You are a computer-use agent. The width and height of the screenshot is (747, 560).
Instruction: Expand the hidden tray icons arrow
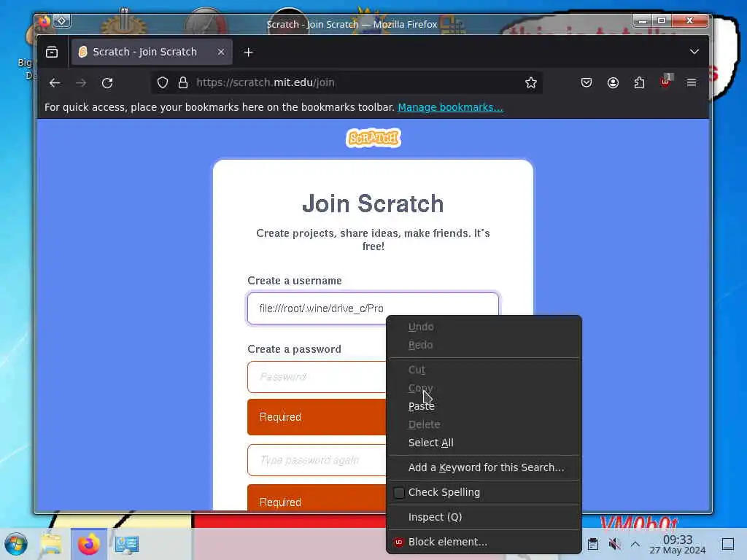(x=635, y=544)
